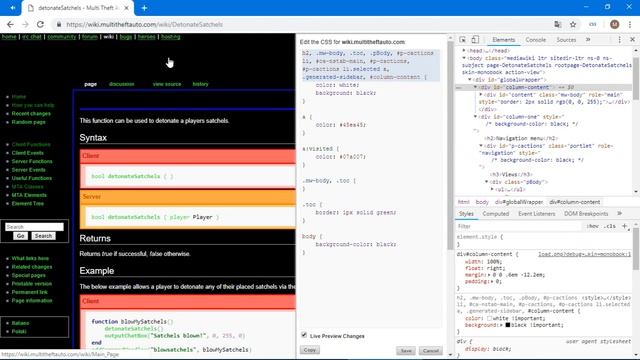This screenshot has height=360, width=640.
Task: Open a new browser tab
Action: [144, 8]
